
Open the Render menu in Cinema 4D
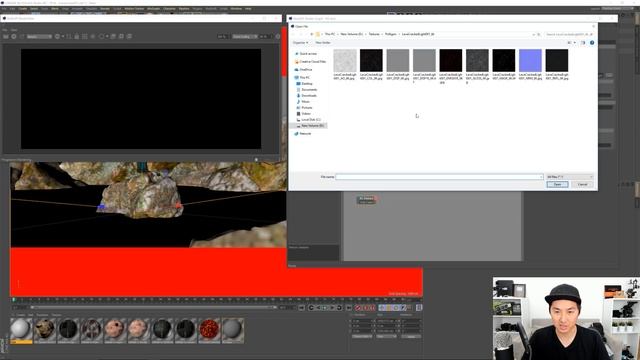105,9
